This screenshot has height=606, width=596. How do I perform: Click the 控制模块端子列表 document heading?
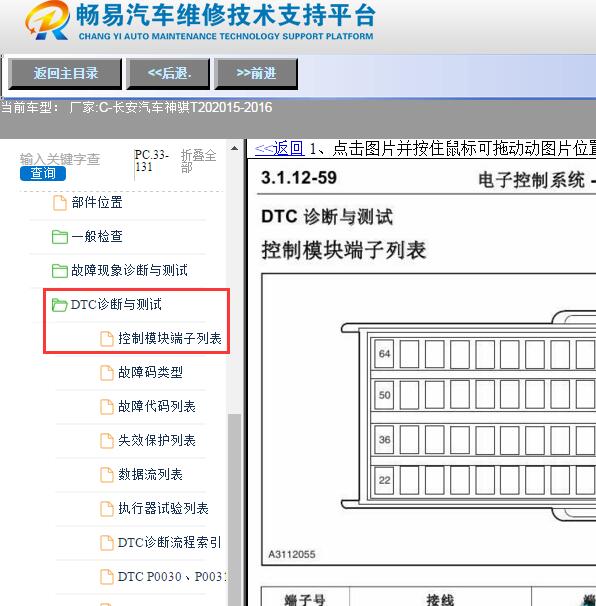click(x=344, y=250)
